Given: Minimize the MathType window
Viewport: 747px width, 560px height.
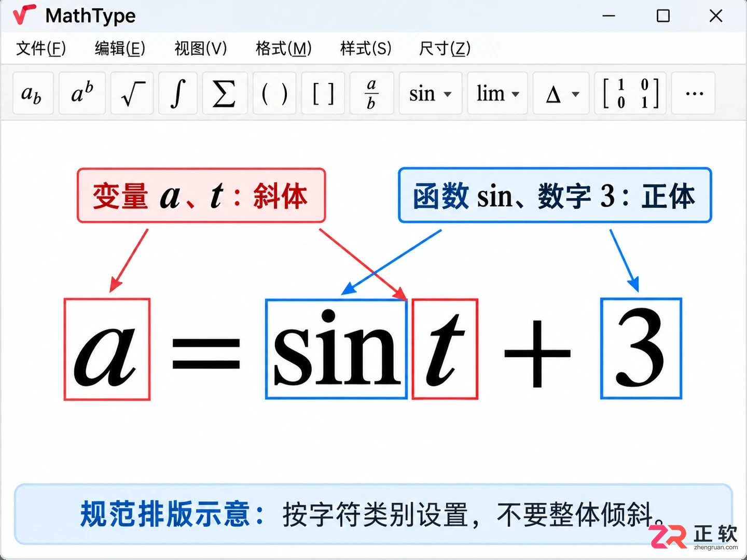Looking at the screenshot, I should (608, 16).
